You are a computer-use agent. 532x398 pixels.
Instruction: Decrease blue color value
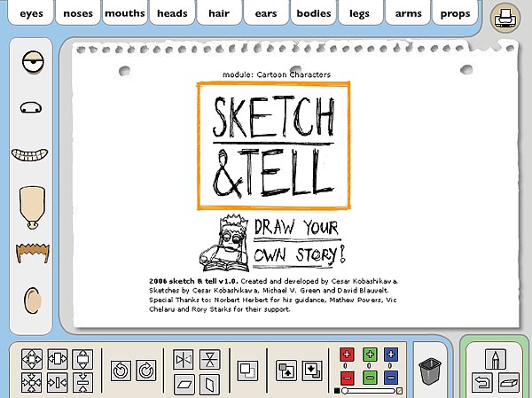pyautogui.click(x=391, y=378)
